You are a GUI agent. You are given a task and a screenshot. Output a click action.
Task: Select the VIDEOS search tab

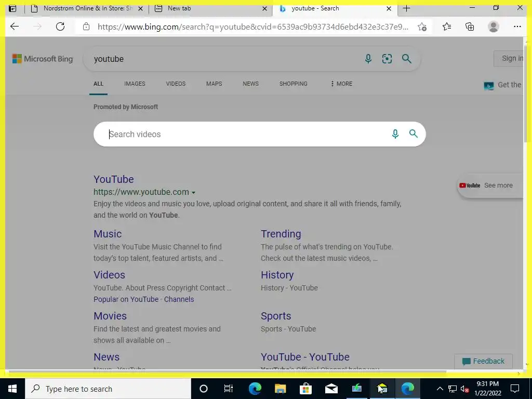click(x=176, y=84)
